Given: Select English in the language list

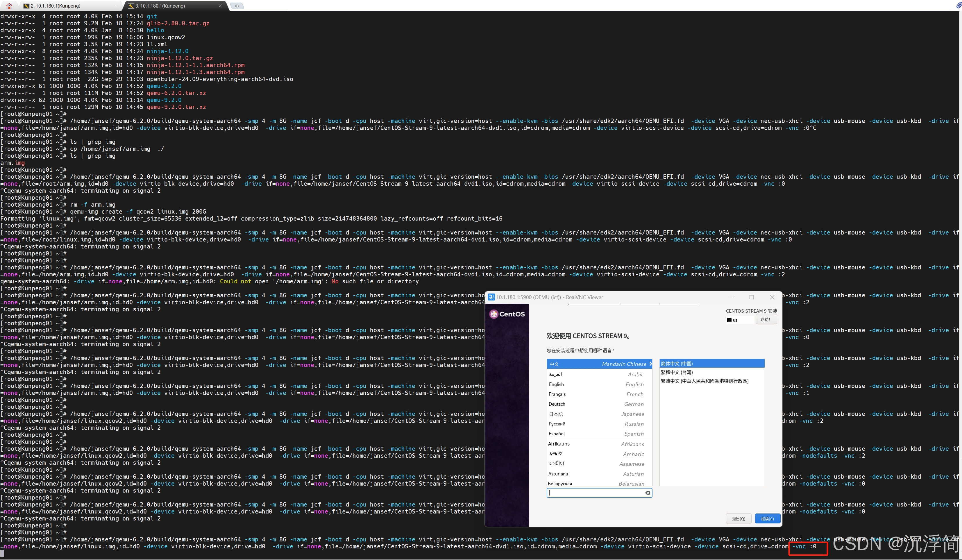Looking at the screenshot, I should (x=556, y=384).
